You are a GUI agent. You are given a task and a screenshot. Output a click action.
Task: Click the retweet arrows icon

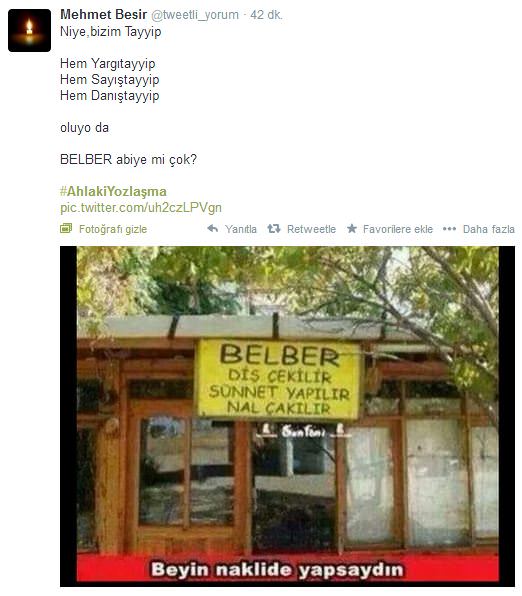tap(273, 228)
